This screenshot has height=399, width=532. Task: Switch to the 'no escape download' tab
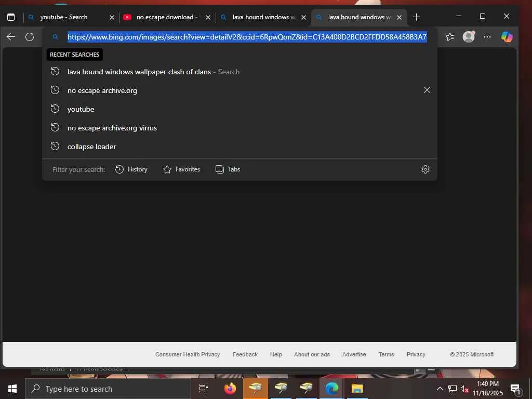(x=167, y=17)
